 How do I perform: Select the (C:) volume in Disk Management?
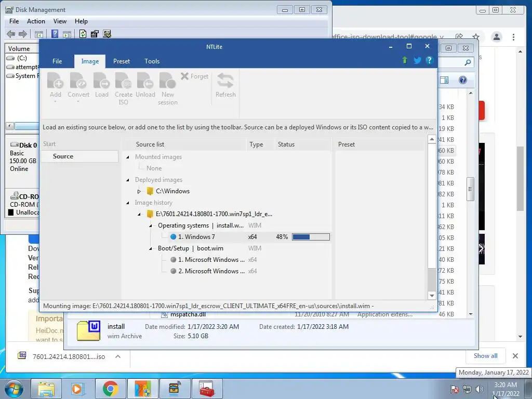coord(22,58)
